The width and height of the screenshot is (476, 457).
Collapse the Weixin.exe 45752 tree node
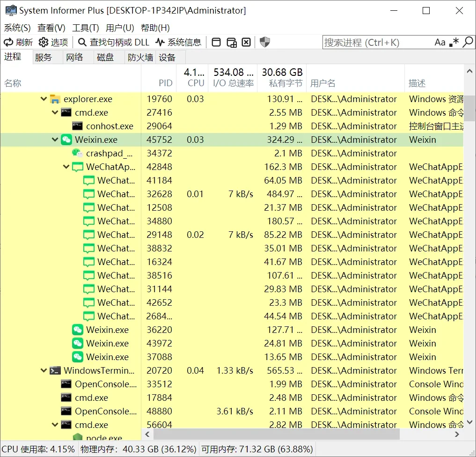pos(55,140)
